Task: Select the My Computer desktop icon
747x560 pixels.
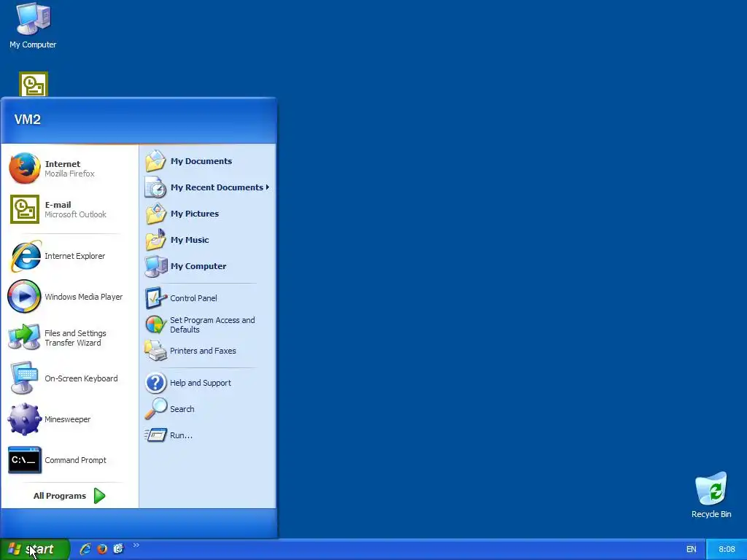Action: pyautogui.click(x=33, y=26)
